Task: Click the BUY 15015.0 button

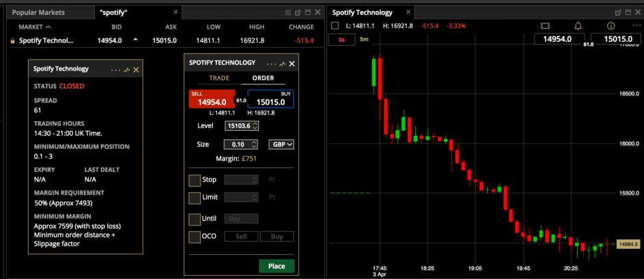Action: 271,99
